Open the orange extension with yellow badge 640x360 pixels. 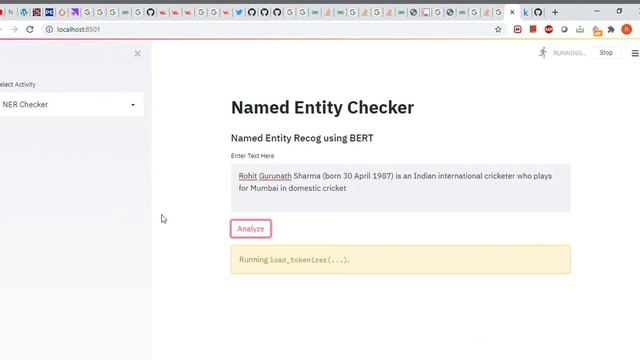(x=597, y=31)
